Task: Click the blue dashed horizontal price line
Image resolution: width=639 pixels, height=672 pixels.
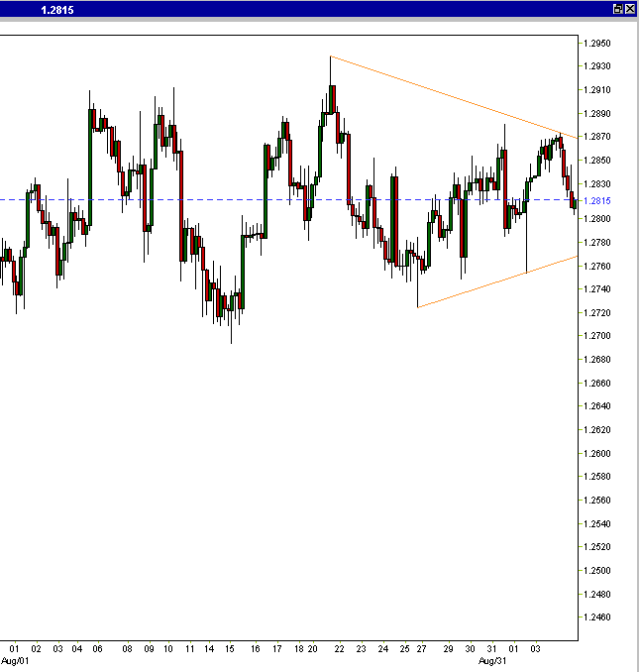Action: click(289, 199)
